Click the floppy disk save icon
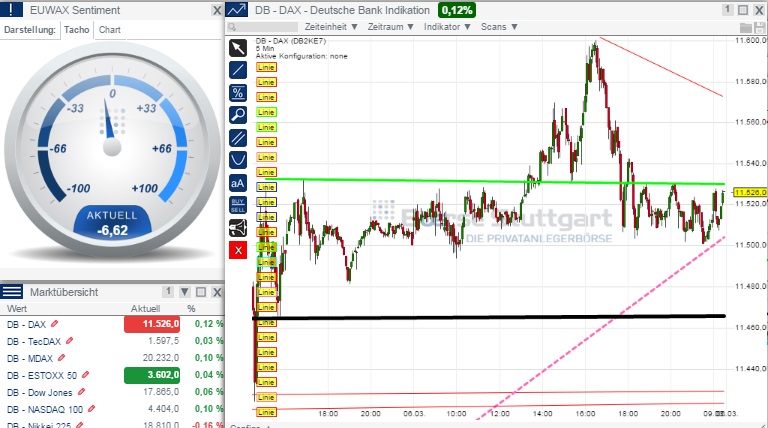The height and width of the screenshot is (428, 768). tap(759, 27)
